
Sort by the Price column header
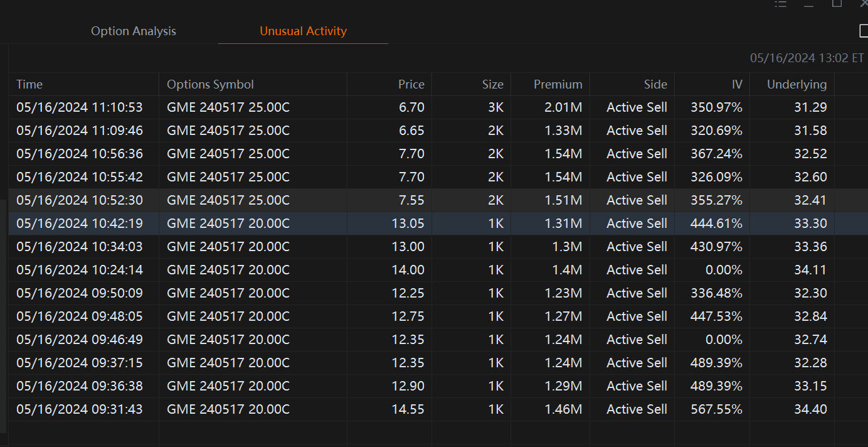tap(411, 84)
